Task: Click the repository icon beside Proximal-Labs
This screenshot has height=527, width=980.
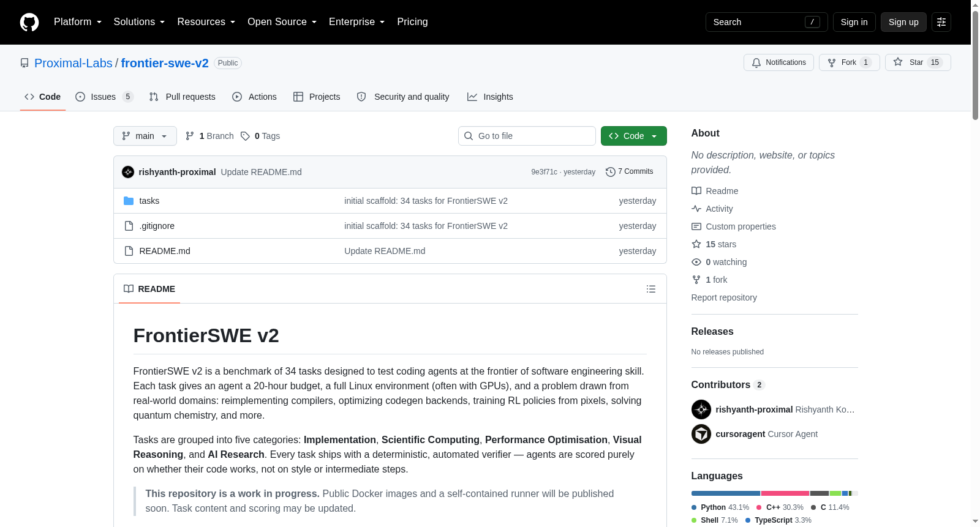Action: [24, 63]
